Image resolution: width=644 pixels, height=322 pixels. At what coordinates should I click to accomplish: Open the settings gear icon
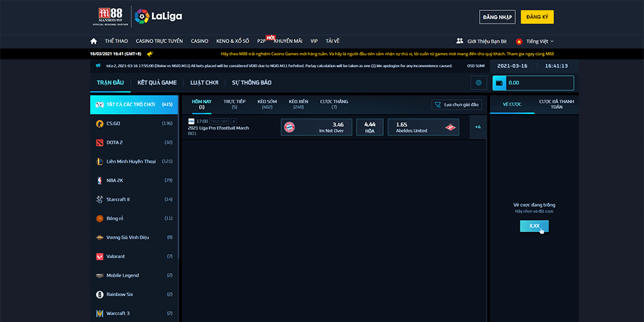(x=478, y=82)
